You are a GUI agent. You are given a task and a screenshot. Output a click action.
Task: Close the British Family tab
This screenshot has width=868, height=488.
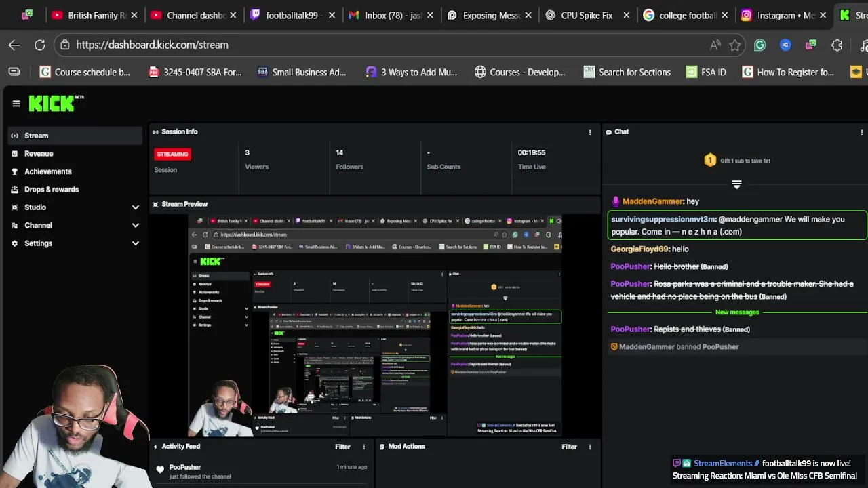point(134,15)
